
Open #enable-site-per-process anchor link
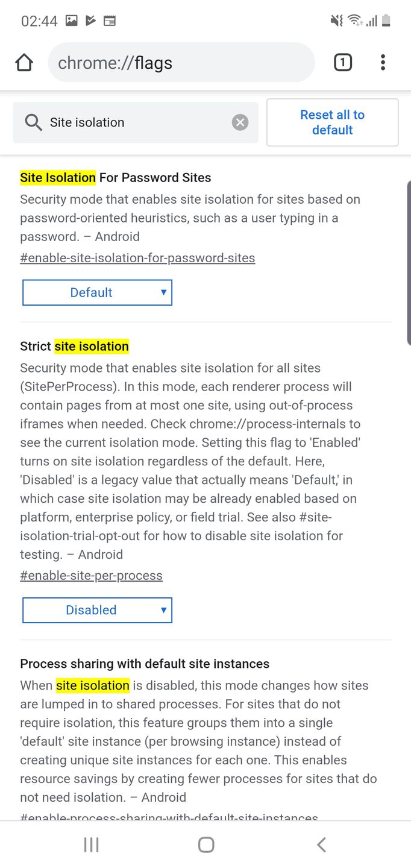click(91, 576)
